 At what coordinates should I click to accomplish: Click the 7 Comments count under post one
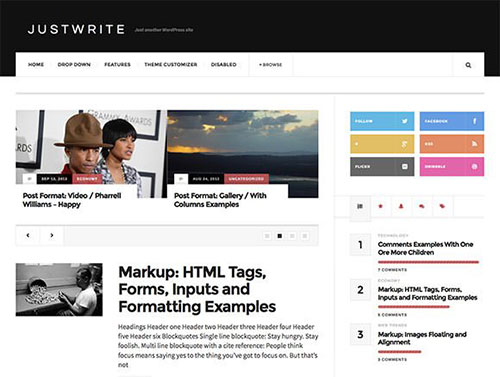(392, 270)
